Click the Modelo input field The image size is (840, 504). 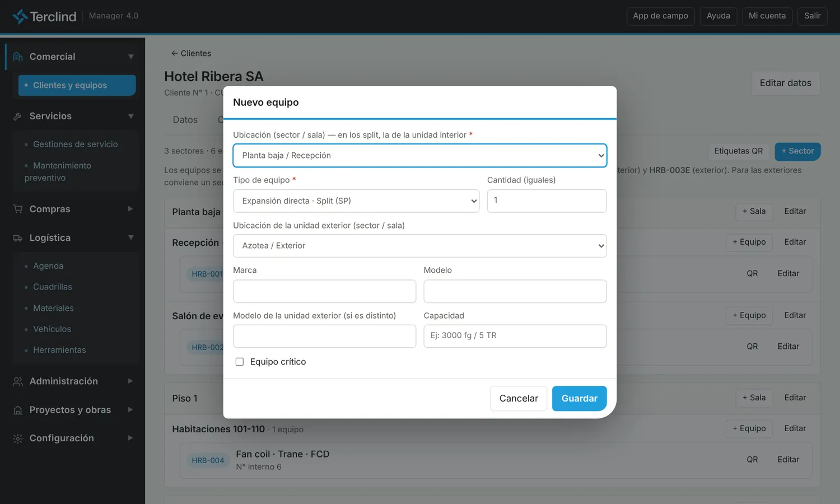pos(515,291)
